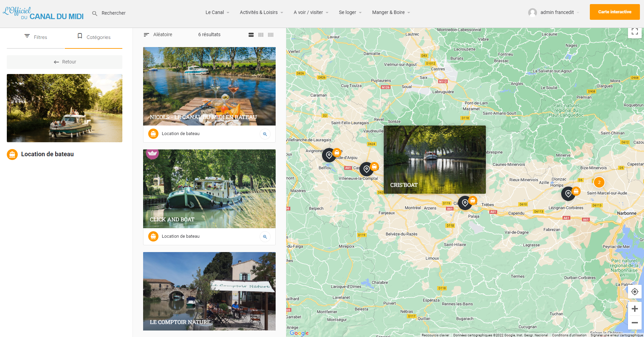This screenshot has height=337, width=644.
Task: Select map marker near Villeneuve-la-Comptal
Action: tap(367, 169)
